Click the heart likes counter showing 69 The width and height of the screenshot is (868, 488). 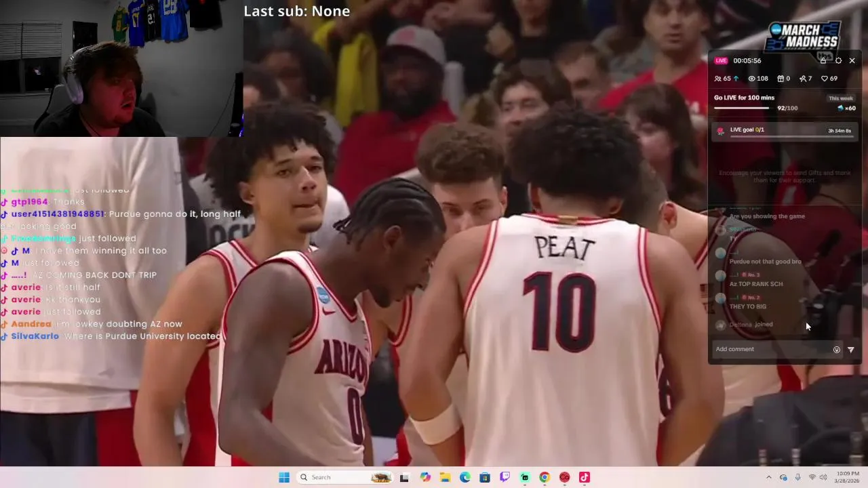coord(829,79)
